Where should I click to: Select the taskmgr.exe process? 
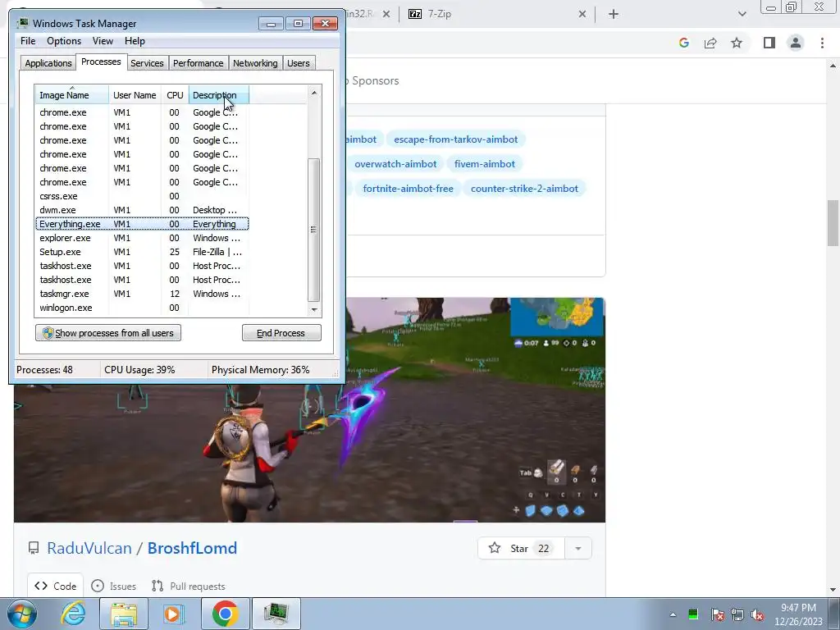pyautogui.click(x=142, y=294)
